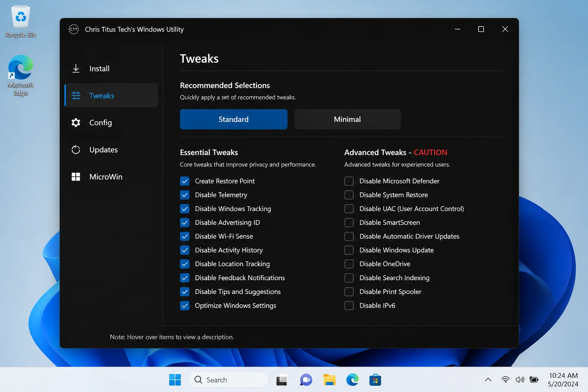Check Disable Windows Update
This screenshot has width=588, height=392.
(349, 250)
